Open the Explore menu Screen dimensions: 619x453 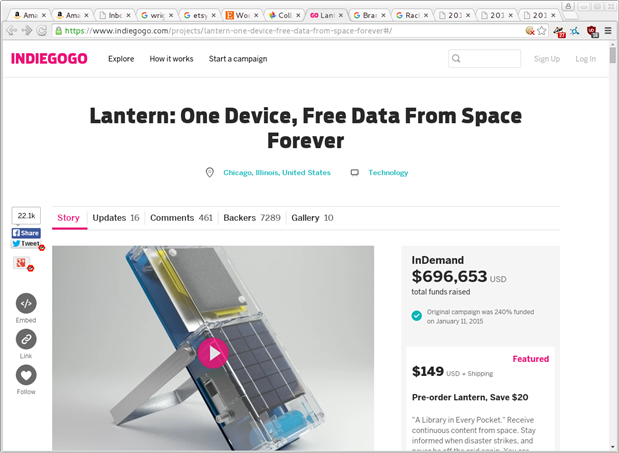click(x=121, y=59)
